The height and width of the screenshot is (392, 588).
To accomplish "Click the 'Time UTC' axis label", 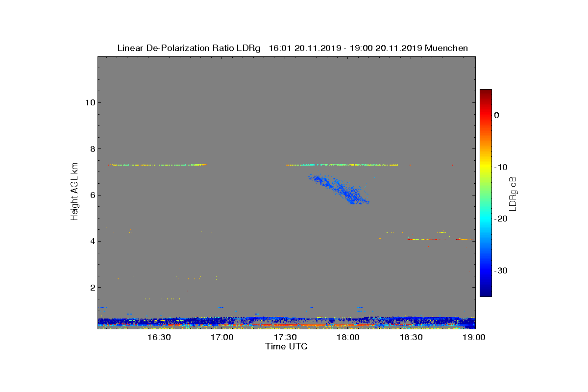I will 287,346.
